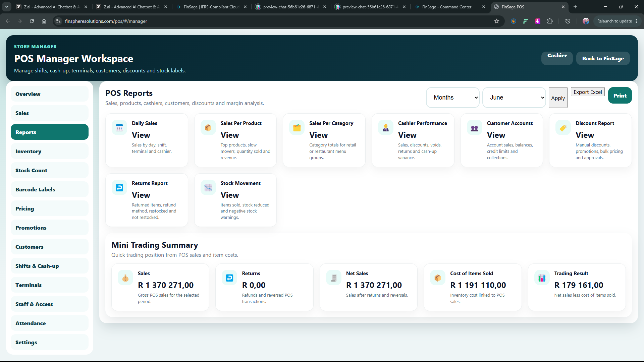This screenshot has height=362, width=644.
Task: Open the Months period dropdown
Action: [x=452, y=98]
